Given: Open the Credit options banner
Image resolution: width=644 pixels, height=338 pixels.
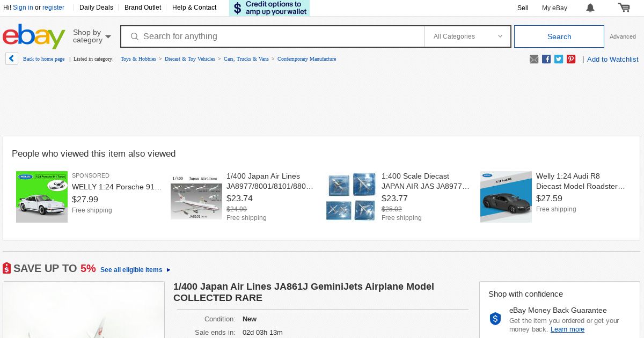Looking at the screenshot, I should [269, 8].
